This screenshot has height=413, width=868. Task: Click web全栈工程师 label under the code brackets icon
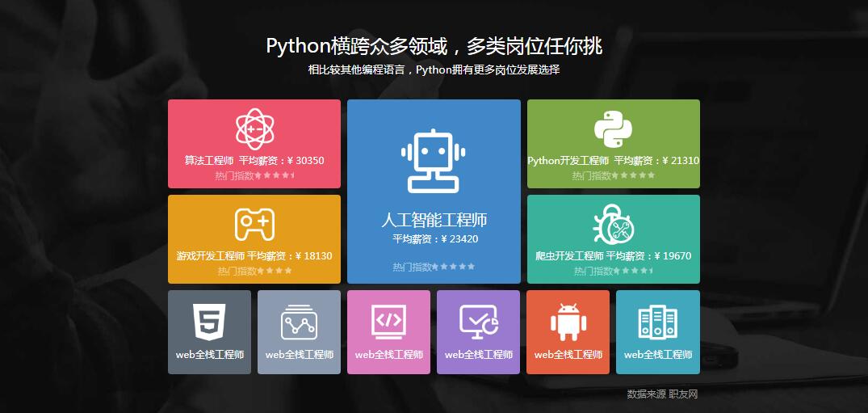[x=389, y=354]
